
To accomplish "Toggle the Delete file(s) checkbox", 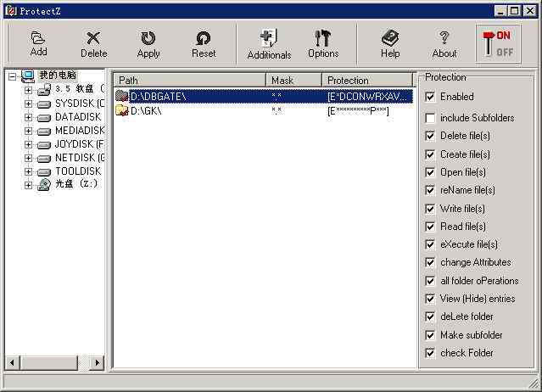I will coord(430,136).
